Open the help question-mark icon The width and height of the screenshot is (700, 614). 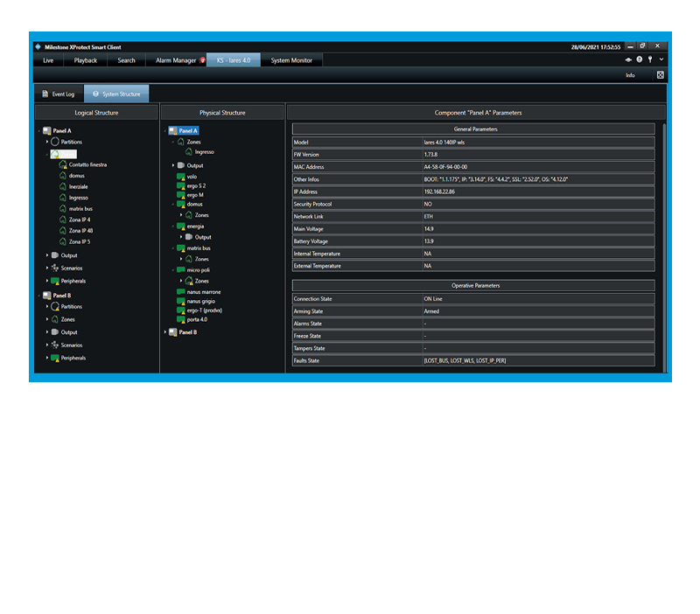(640, 59)
